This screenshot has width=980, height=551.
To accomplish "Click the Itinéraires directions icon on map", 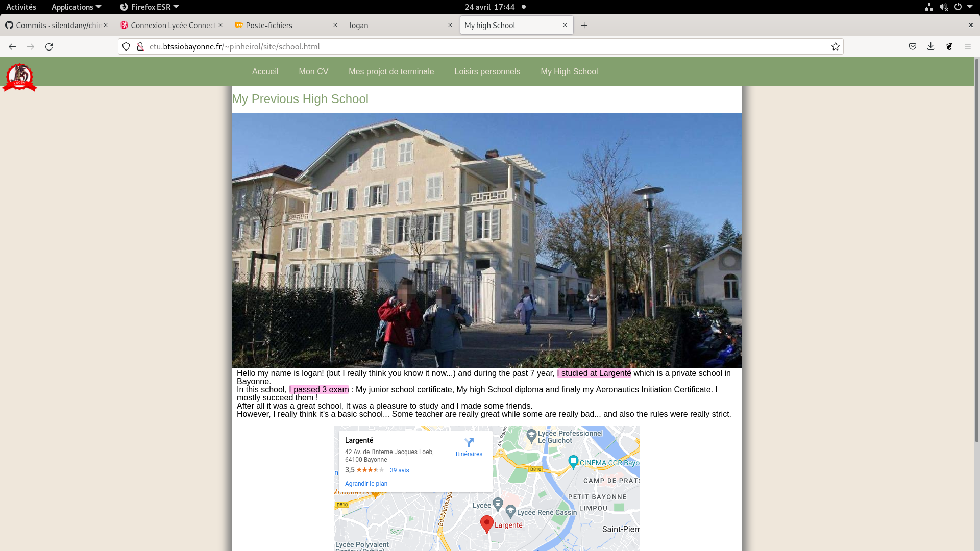I will click(469, 443).
